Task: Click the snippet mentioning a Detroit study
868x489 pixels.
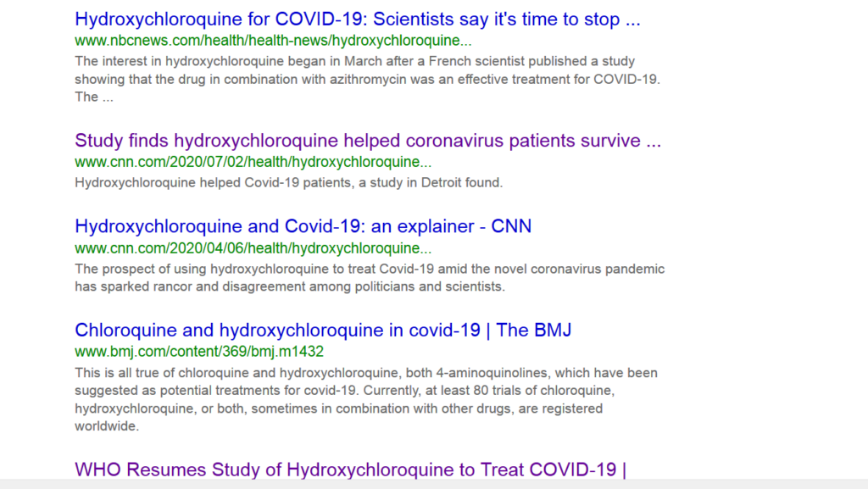Action: pos(289,182)
